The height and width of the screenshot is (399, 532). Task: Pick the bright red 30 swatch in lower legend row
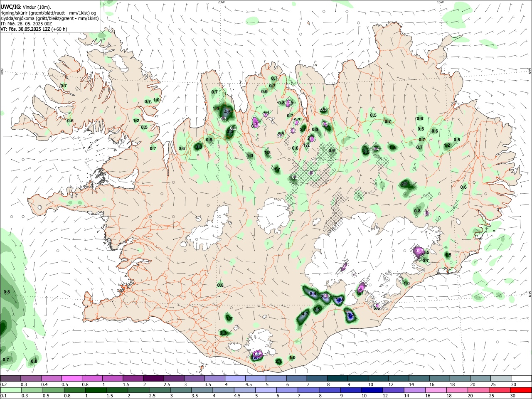pyautogui.click(x=521, y=390)
